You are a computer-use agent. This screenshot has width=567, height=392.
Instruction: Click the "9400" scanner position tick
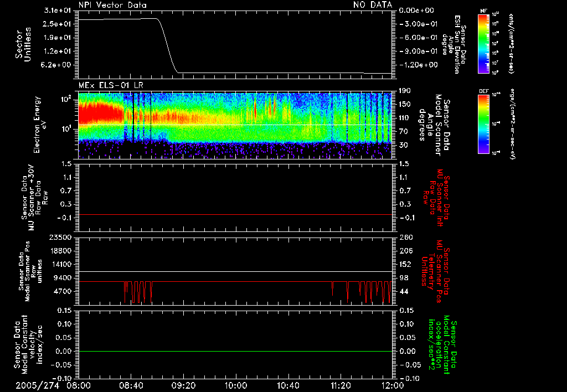(x=62, y=278)
